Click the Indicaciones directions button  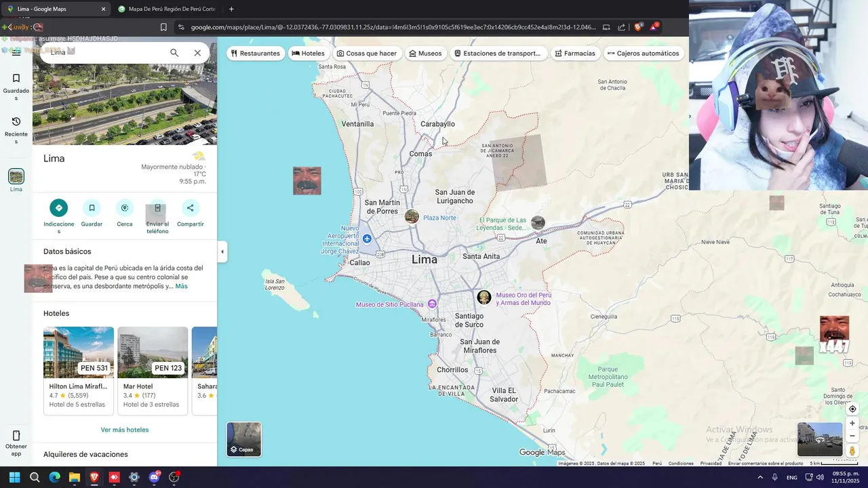click(x=59, y=208)
